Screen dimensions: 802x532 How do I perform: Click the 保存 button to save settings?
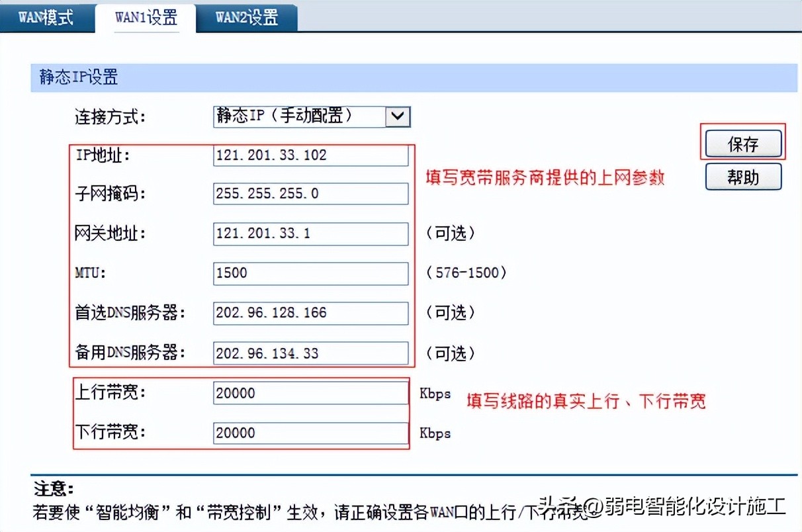tap(742, 144)
